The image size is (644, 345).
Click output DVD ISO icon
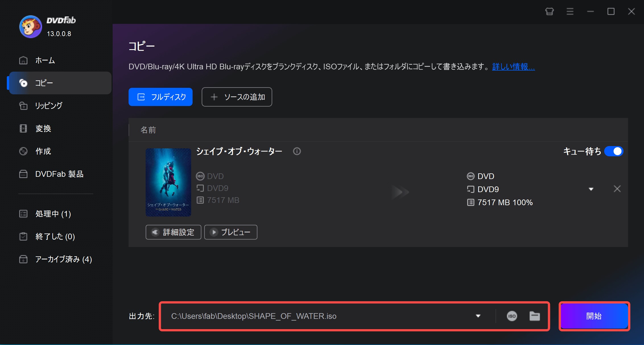[471, 176]
